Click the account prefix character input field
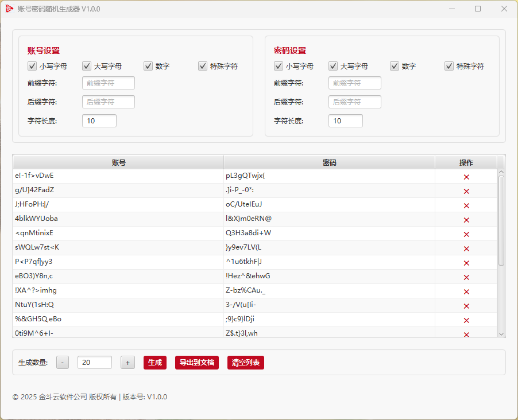This screenshot has width=518, height=420. 109,83
